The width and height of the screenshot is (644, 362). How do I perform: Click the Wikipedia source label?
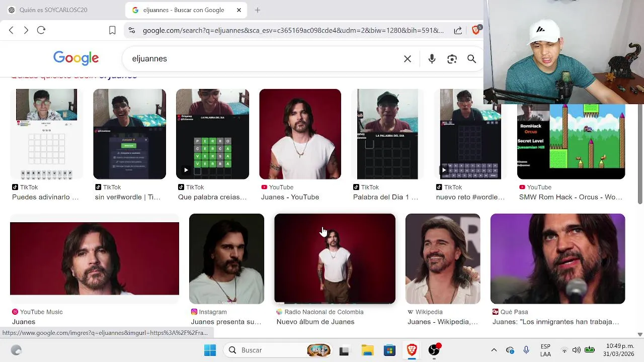coord(429,312)
